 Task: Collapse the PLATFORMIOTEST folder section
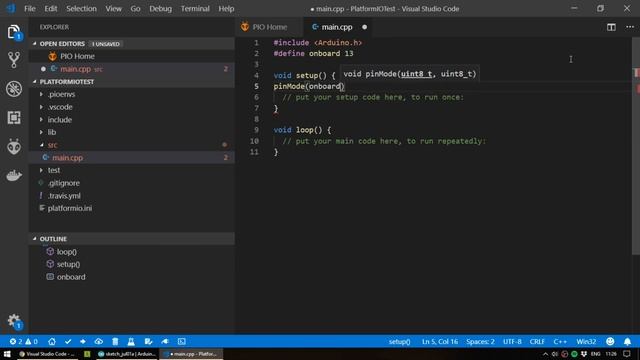(x=131, y=82)
